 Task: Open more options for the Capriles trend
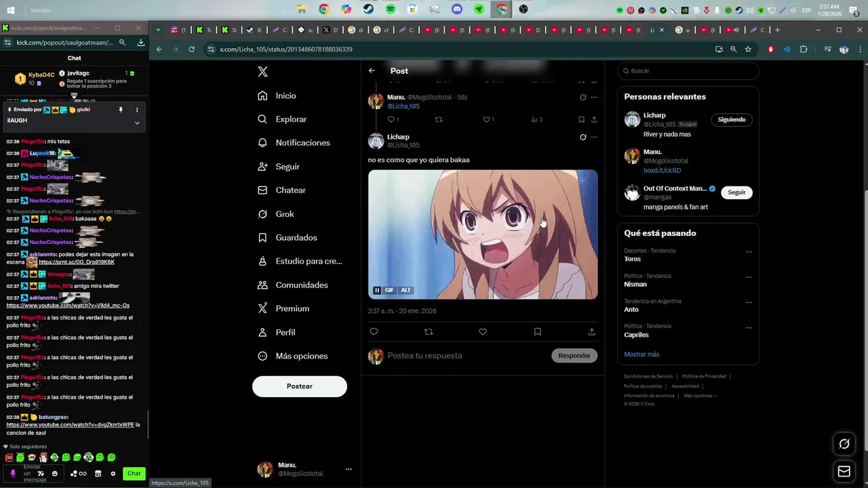click(x=749, y=327)
